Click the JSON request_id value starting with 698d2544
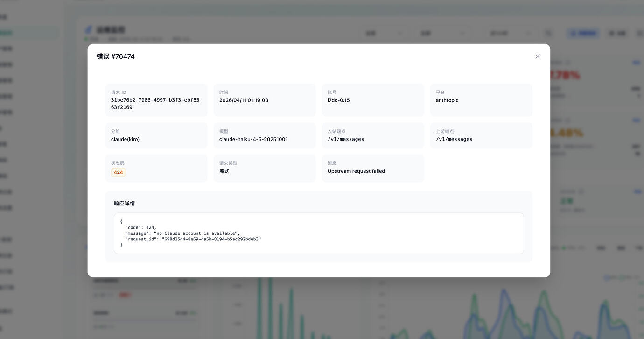The width and height of the screenshot is (644, 339). coord(211,239)
